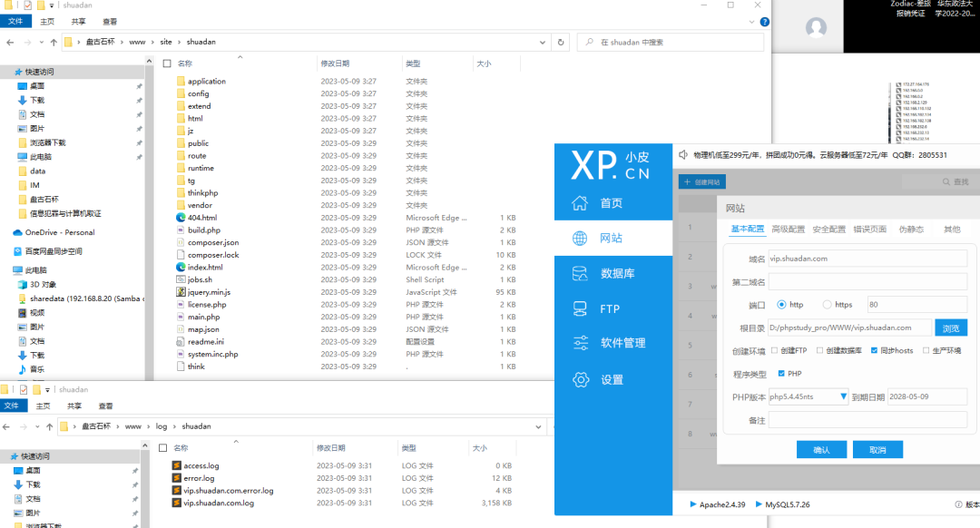The height and width of the screenshot is (528, 980).
Task: Click the port number field 80
Action: coord(916,304)
